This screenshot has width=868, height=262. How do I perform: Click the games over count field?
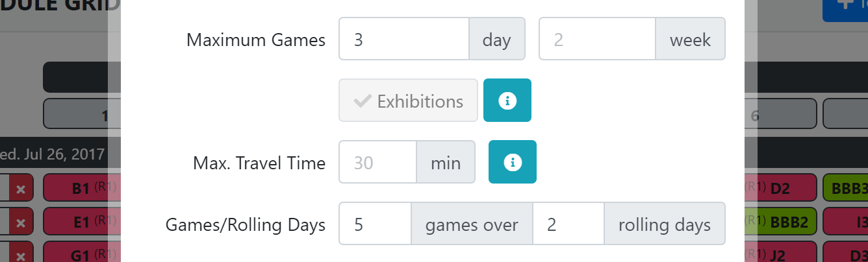tap(374, 224)
